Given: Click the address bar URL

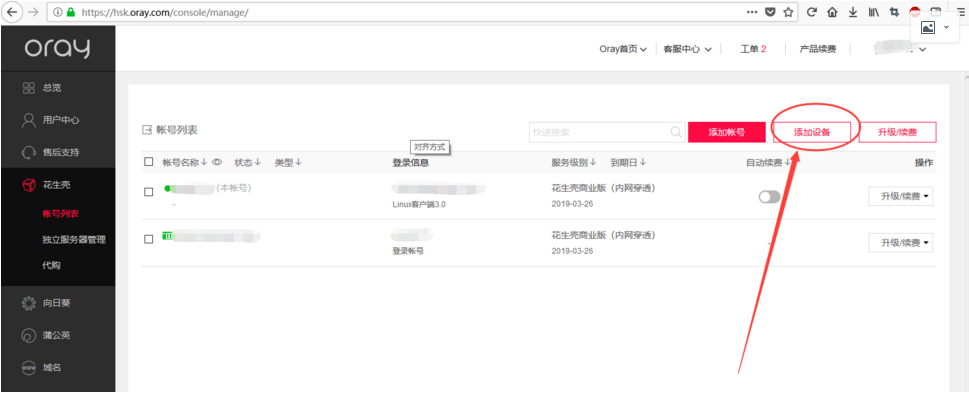Looking at the screenshot, I should click(165, 12).
